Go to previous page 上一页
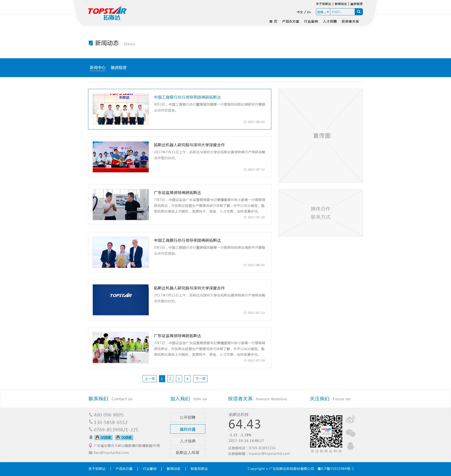 tap(150, 379)
